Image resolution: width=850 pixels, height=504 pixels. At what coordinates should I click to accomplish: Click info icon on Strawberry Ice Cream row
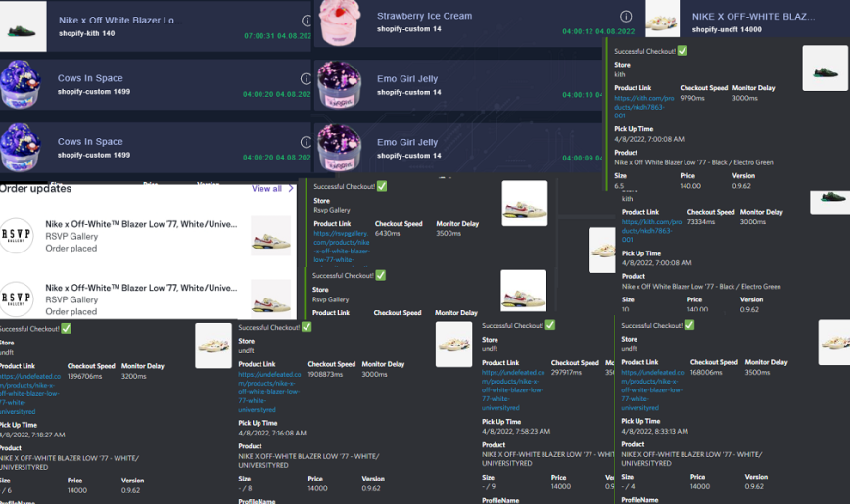click(x=626, y=17)
